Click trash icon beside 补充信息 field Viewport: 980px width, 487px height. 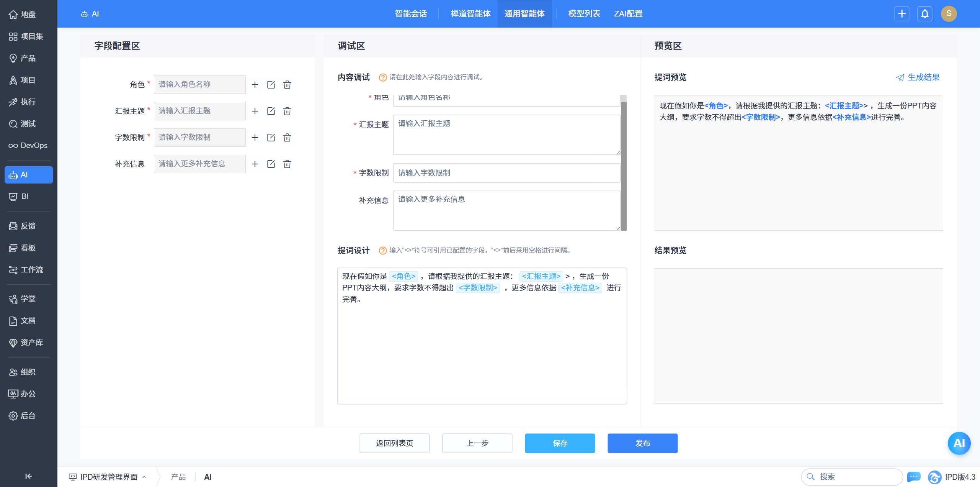tap(287, 164)
